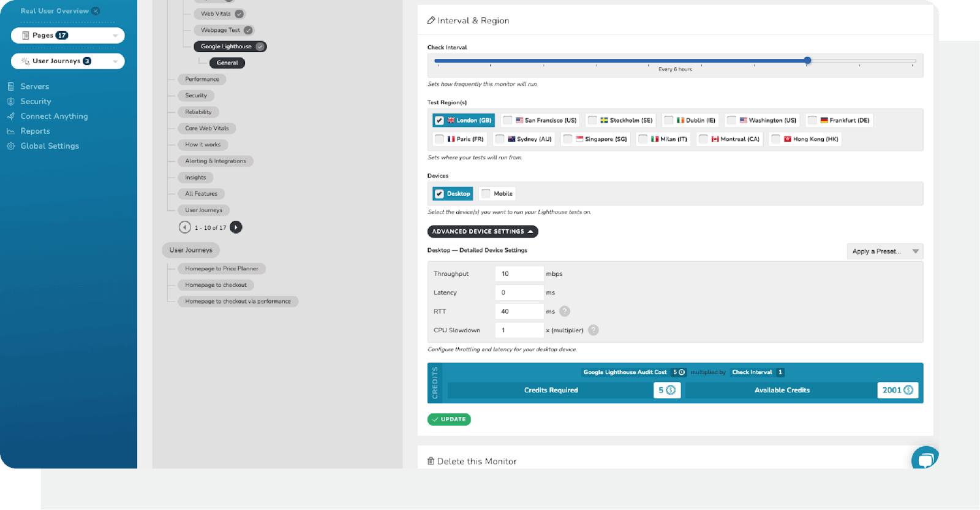Enable the Washington (US) region
The image size is (980, 510).
(x=731, y=120)
